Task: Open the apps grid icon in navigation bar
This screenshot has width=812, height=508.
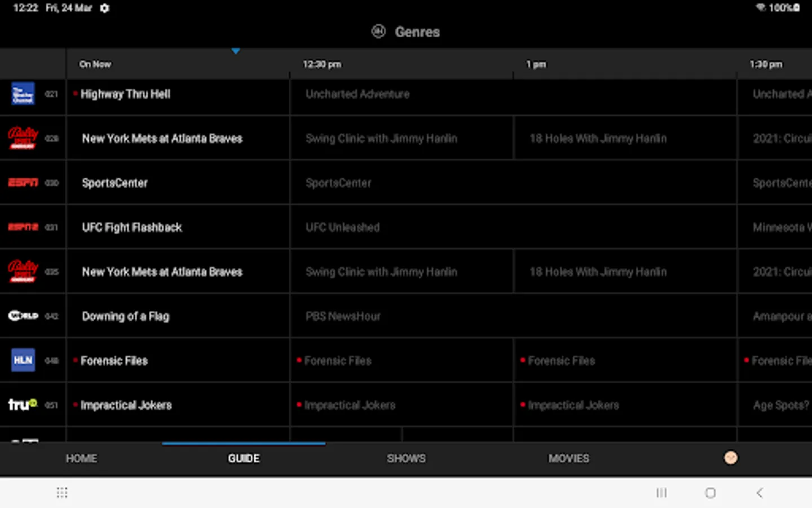Action: point(62,493)
